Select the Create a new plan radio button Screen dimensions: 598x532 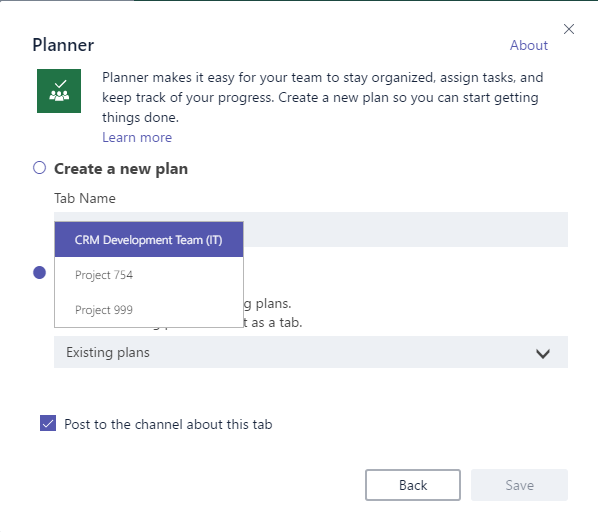pyautogui.click(x=39, y=168)
